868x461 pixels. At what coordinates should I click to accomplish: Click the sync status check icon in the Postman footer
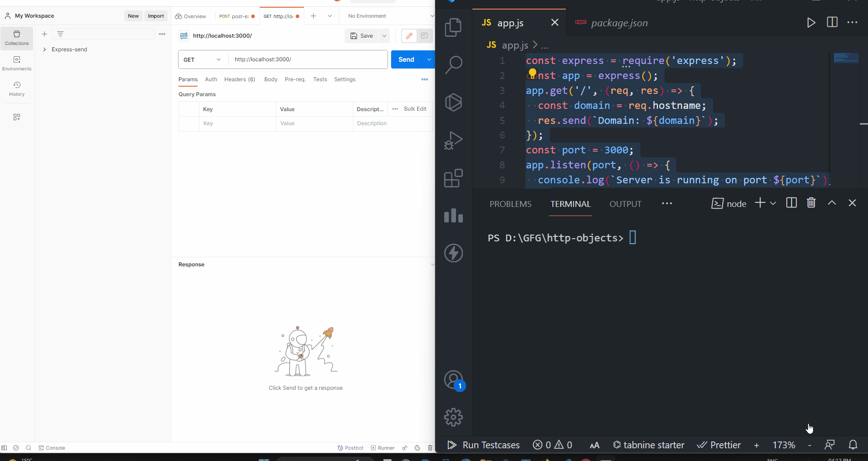coord(16,448)
